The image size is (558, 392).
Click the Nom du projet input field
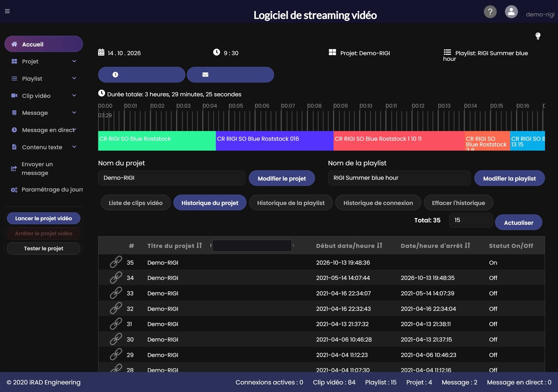(172, 178)
